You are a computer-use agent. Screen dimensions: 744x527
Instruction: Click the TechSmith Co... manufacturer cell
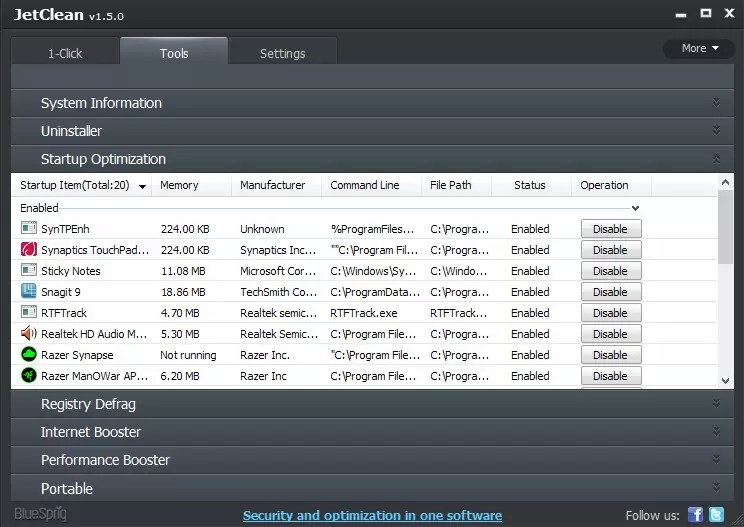point(279,292)
